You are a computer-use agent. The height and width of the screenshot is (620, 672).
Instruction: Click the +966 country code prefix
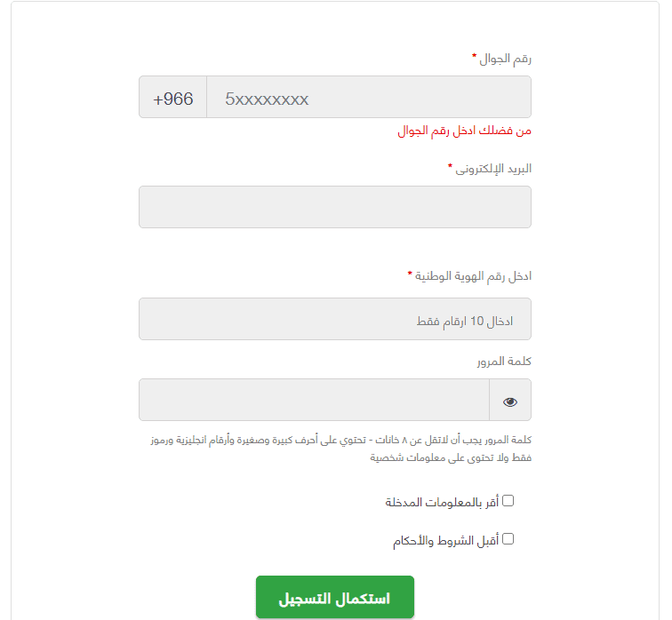point(172,97)
